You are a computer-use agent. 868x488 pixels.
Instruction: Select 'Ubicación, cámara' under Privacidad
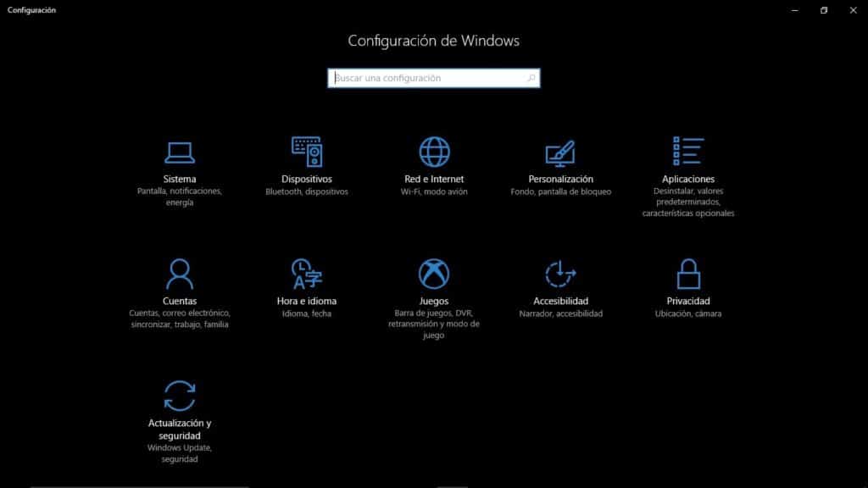[x=688, y=314]
